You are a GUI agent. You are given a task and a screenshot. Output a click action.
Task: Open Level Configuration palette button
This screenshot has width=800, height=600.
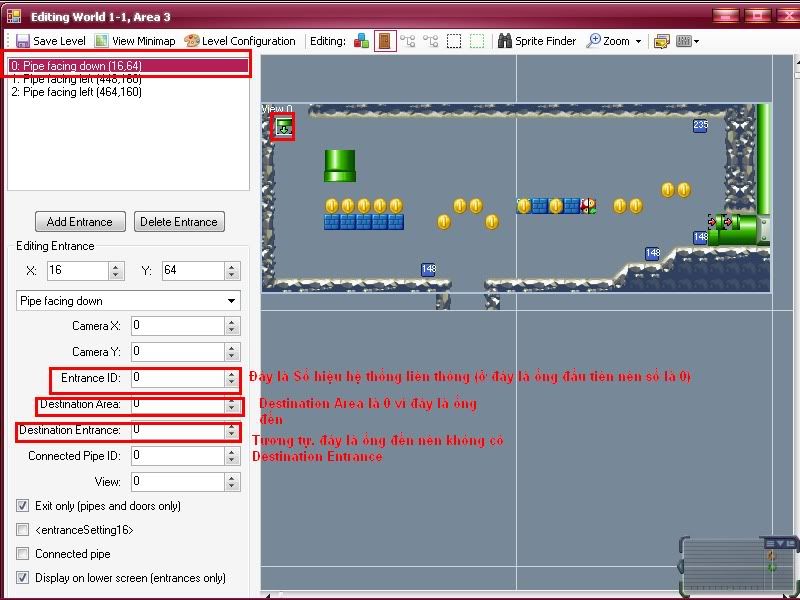240,41
